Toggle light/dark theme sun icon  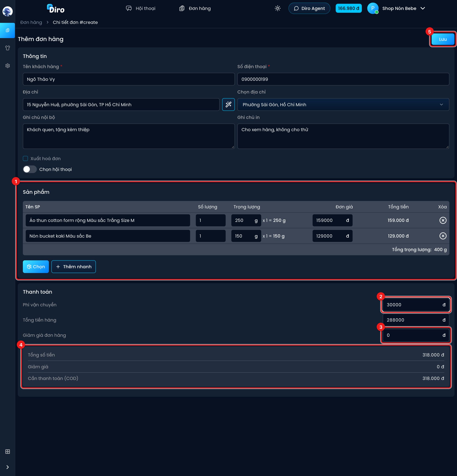click(278, 8)
